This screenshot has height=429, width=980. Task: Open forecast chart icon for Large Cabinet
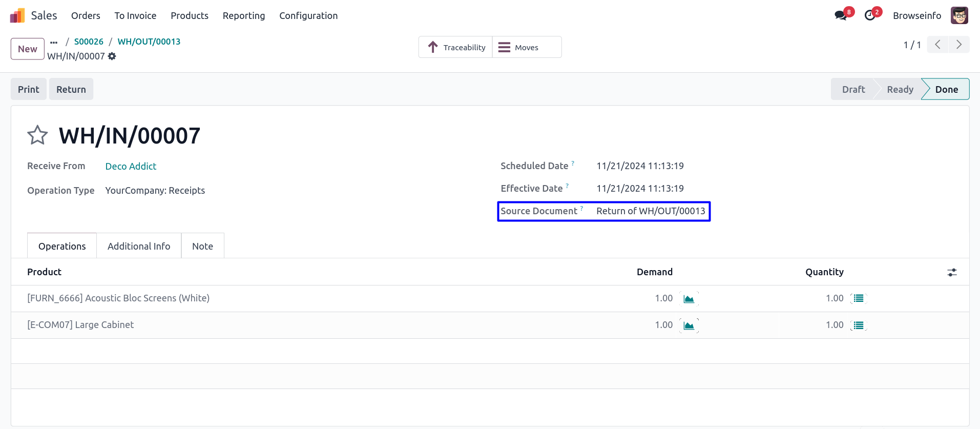click(689, 325)
